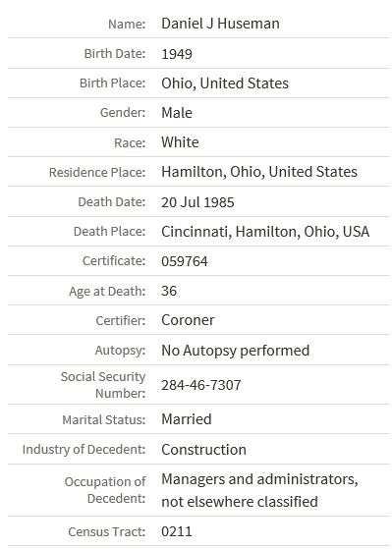Select the Managers and administrators occupation text
Screen dimensions: 392x549
pyautogui.click(x=259, y=490)
